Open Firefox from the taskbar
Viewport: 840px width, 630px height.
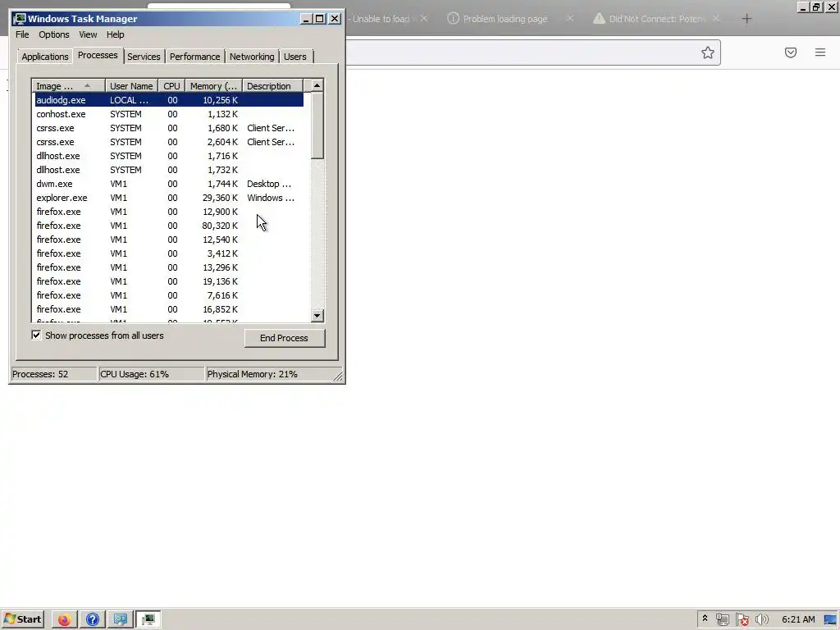[64, 619]
